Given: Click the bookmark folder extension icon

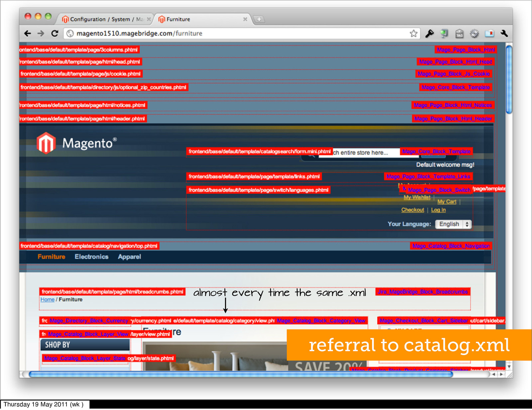Looking at the screenshot, I should pos(489,33).
